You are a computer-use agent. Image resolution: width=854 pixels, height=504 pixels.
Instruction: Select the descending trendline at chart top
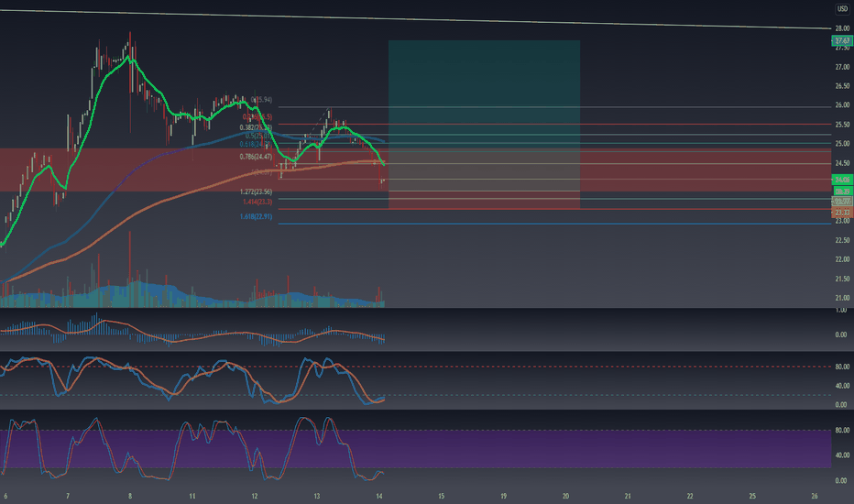(x=416, y=19)
